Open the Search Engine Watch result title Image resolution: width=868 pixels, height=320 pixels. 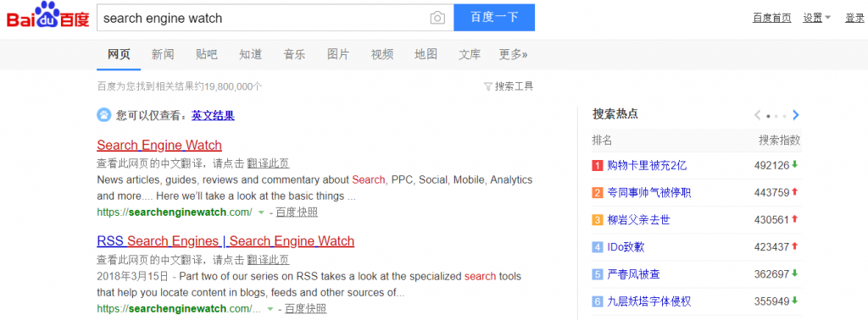pyautogui.click(x=159, y=146)
